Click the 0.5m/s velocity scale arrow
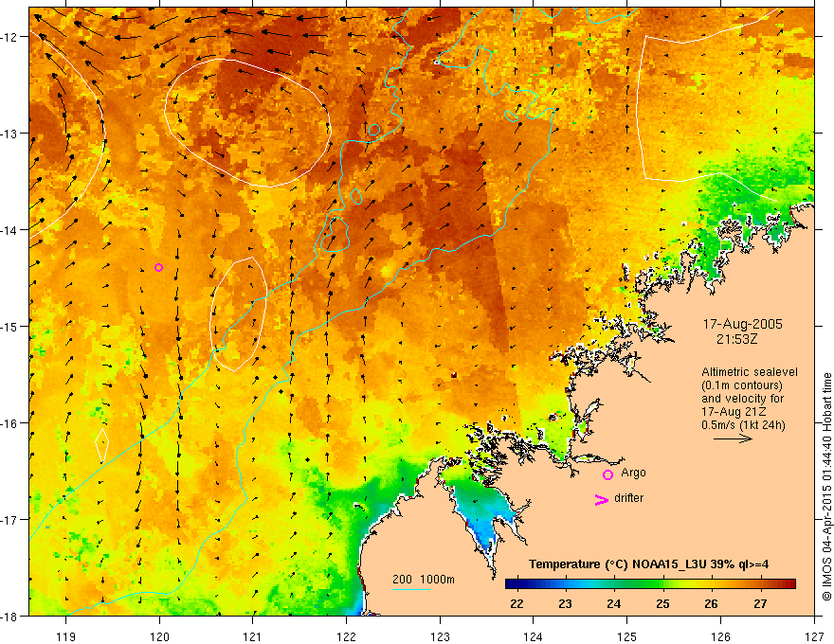The image size is (834, 644). (733, 438)
